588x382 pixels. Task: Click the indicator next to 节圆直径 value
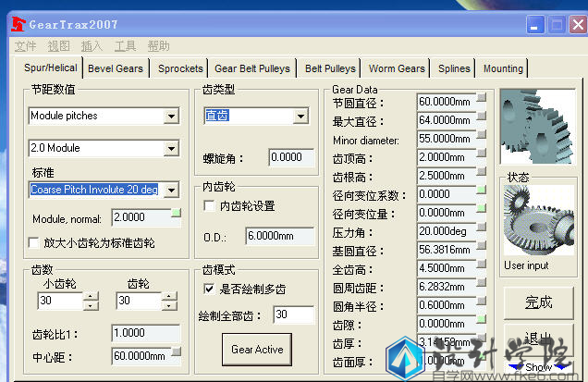pyautogui.click(x=482, y=101)
